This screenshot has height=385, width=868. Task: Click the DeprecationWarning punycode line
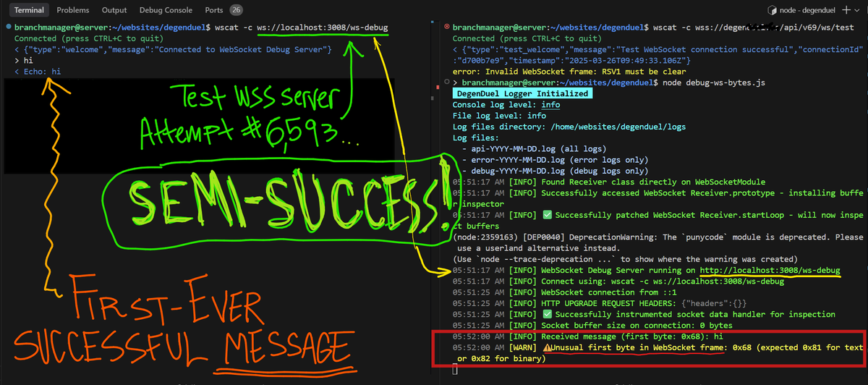coord(658,242)
